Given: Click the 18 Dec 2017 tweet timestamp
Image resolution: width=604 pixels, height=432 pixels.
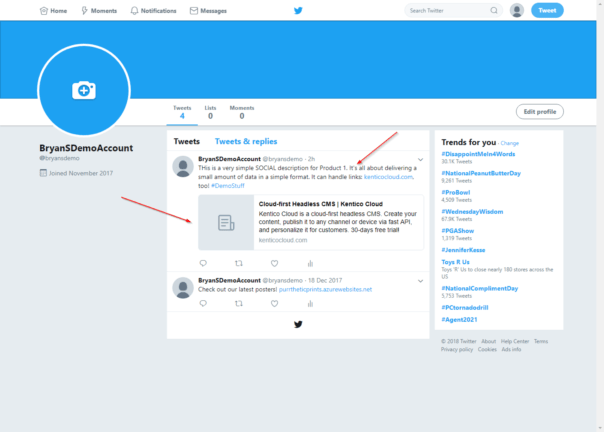Looking at the screenshot, I should 325,281.
